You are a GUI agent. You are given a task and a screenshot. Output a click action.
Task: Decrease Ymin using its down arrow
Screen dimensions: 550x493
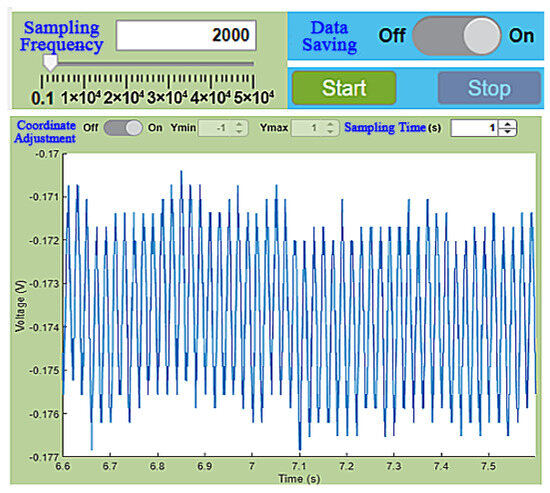click(x=239, y=132)
